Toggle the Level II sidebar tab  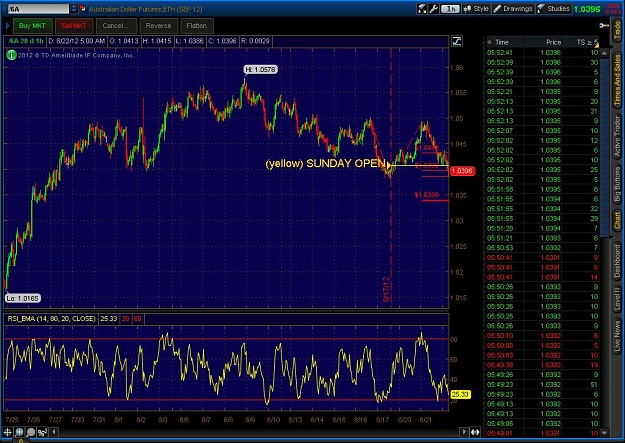pos(617,298)
